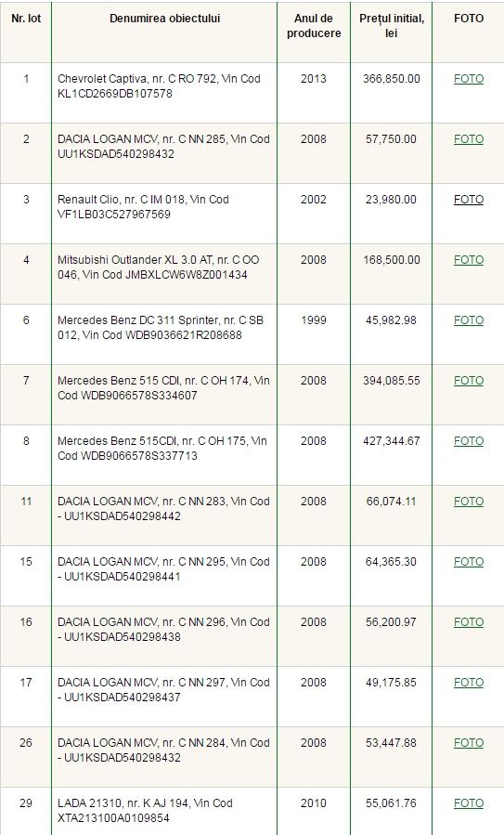Image resolution: width=504 pixels, height=835 pixels.
Task: Open FOTO link for Mitsubishi Outlander XL
Action: 469,260
